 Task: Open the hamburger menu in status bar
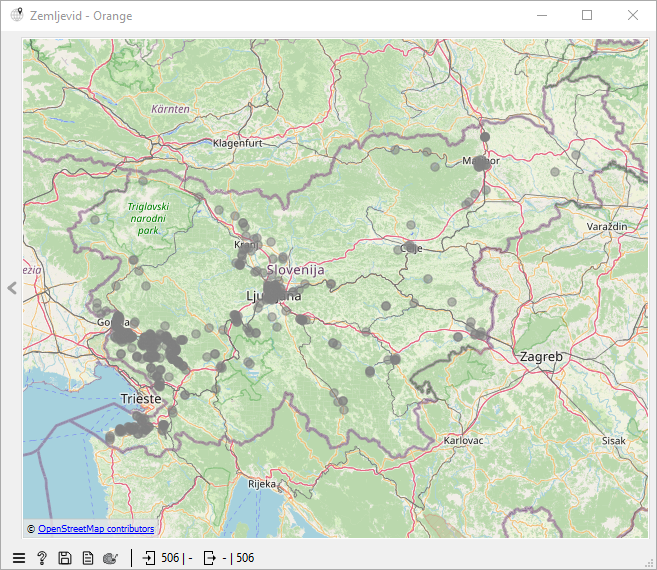tap(18, 558)
